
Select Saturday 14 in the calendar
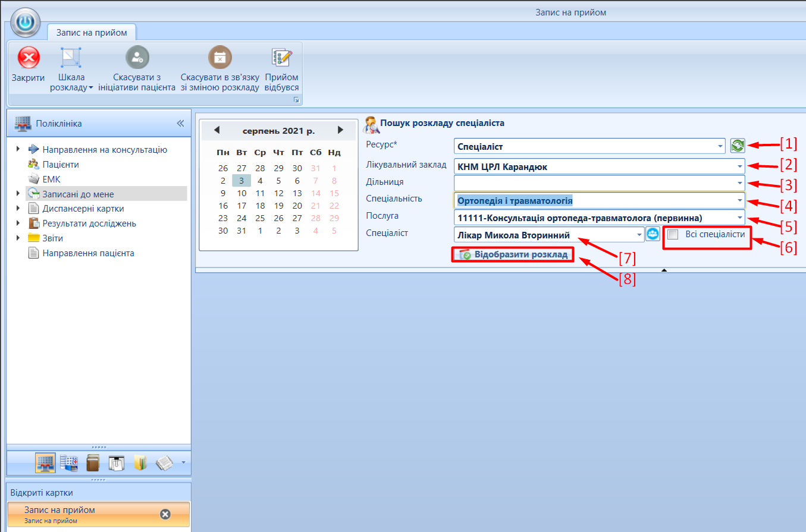click(x=316, y=193)
